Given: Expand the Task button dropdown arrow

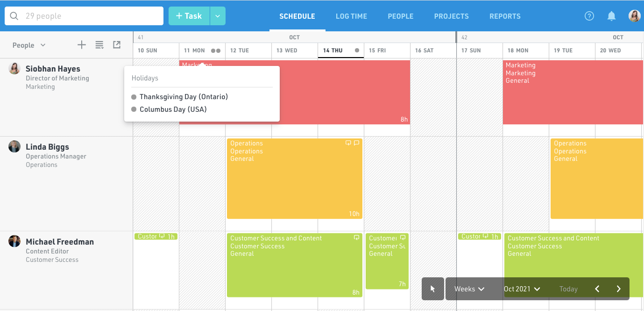Looking at the screenshot, I should [218, 16].
